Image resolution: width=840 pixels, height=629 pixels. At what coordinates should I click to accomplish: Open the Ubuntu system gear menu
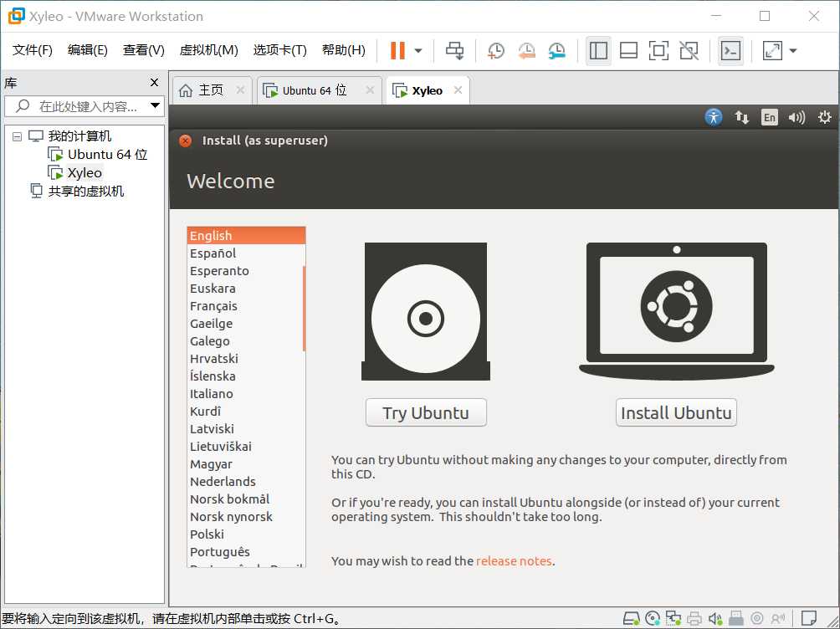point(824,117)
